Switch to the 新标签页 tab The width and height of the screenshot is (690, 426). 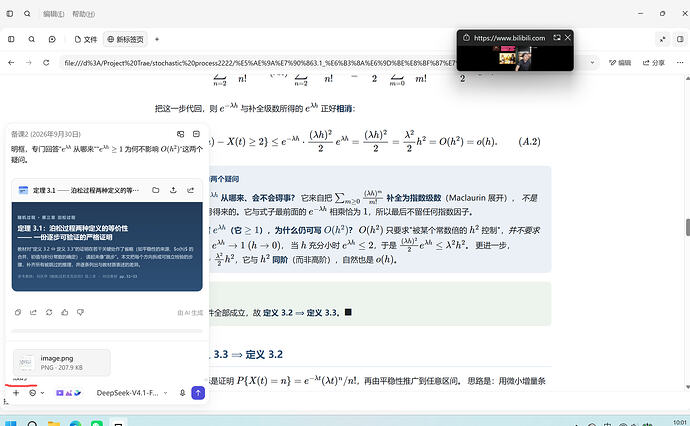click(125, 39)
